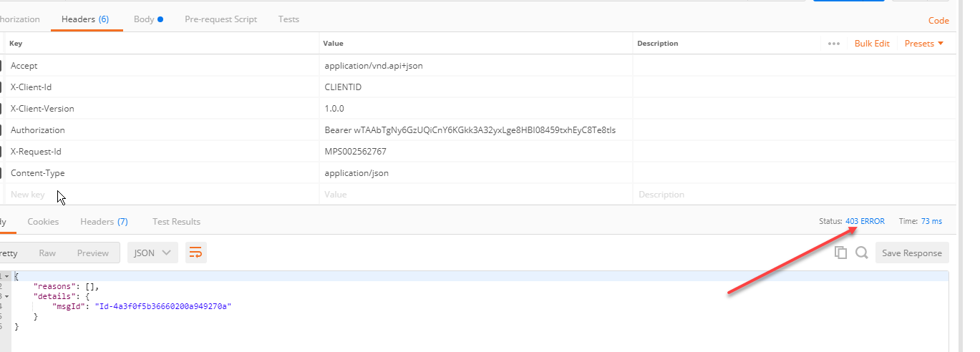Open the Pre-request Script tab

220,19
